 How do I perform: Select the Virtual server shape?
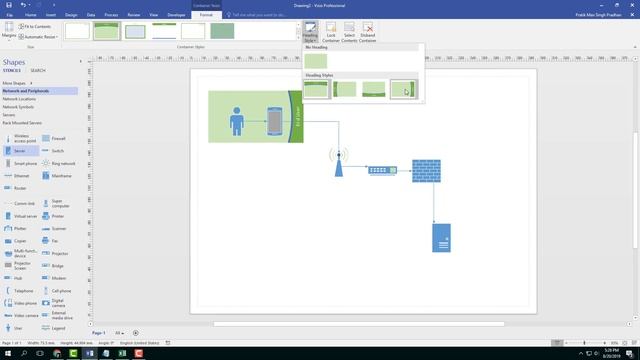click(21, 216)
